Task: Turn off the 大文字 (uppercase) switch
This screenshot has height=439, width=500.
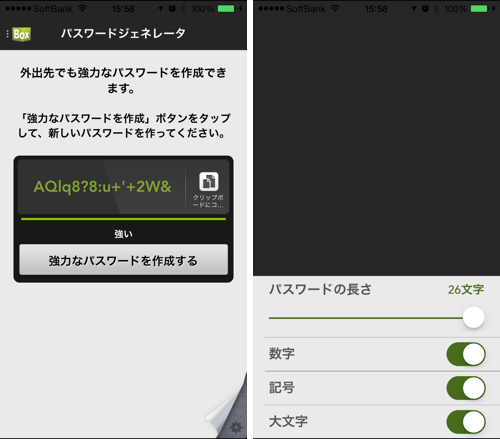Action: 466,422
